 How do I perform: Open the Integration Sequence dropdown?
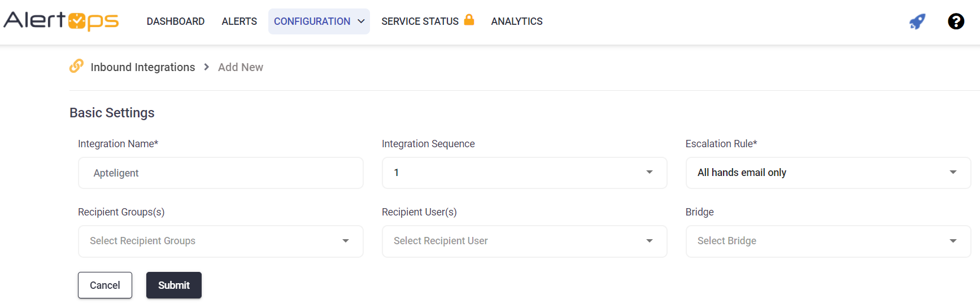pos(525,173)
